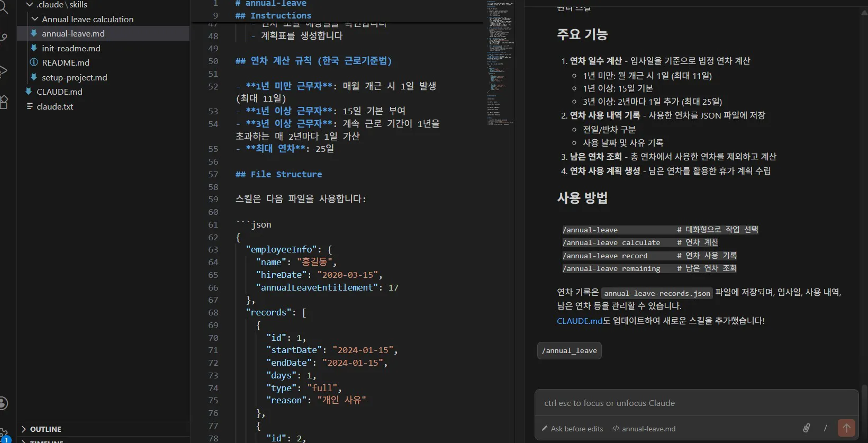
Task: Click heading '## 연차 계산 규칙 (한국 근로기준법)'
Action: [313, 61]
